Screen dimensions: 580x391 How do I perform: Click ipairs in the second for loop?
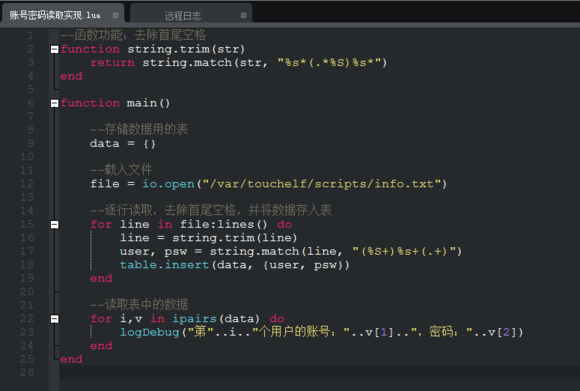[x=194, y=319]
